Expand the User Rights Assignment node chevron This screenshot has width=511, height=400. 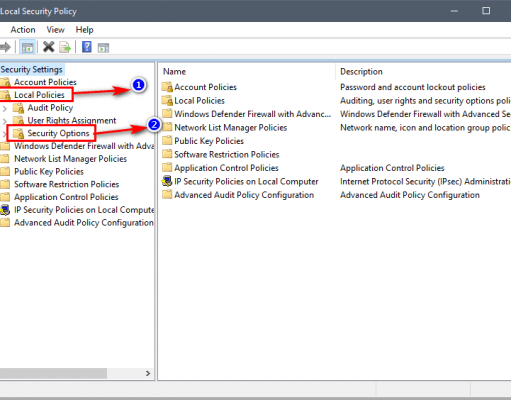coord(4,121)
